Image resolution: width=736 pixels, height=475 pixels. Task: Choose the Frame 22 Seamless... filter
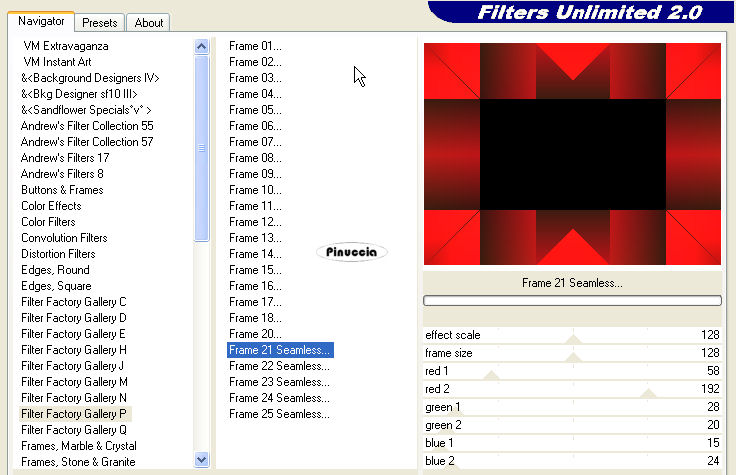click(279, 366)
